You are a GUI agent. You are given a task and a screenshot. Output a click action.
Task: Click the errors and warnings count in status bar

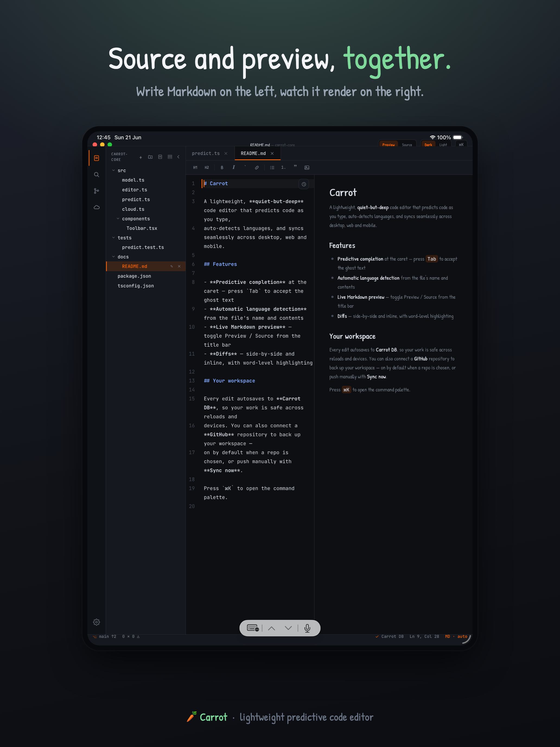coord(131,637)
